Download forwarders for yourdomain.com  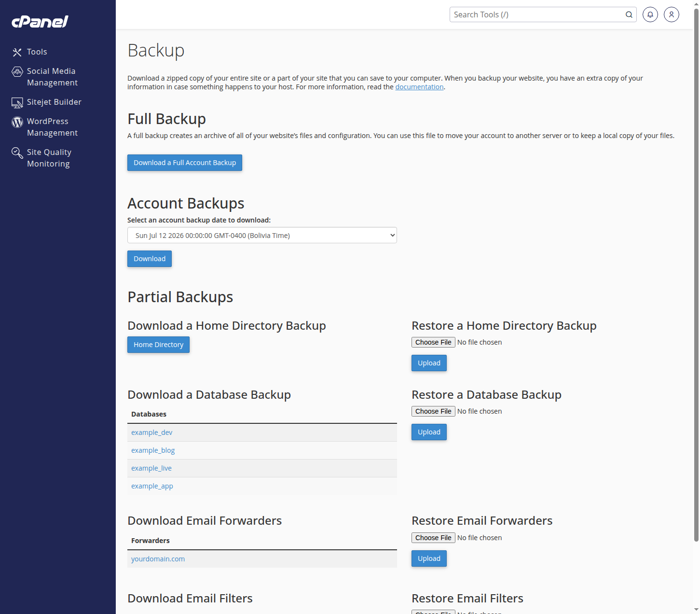(x=158, y=559)
